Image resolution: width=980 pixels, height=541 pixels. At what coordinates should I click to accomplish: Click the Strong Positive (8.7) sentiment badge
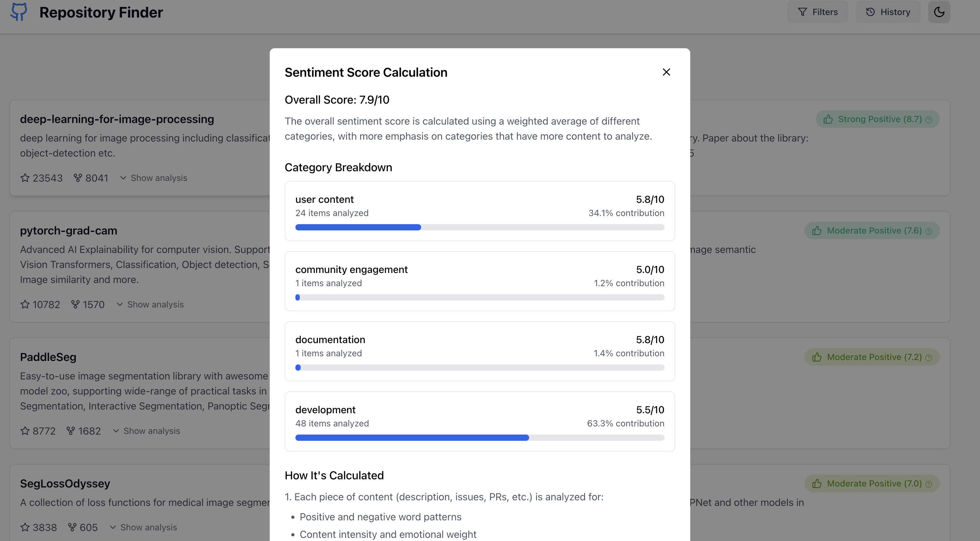click(877, 119)
